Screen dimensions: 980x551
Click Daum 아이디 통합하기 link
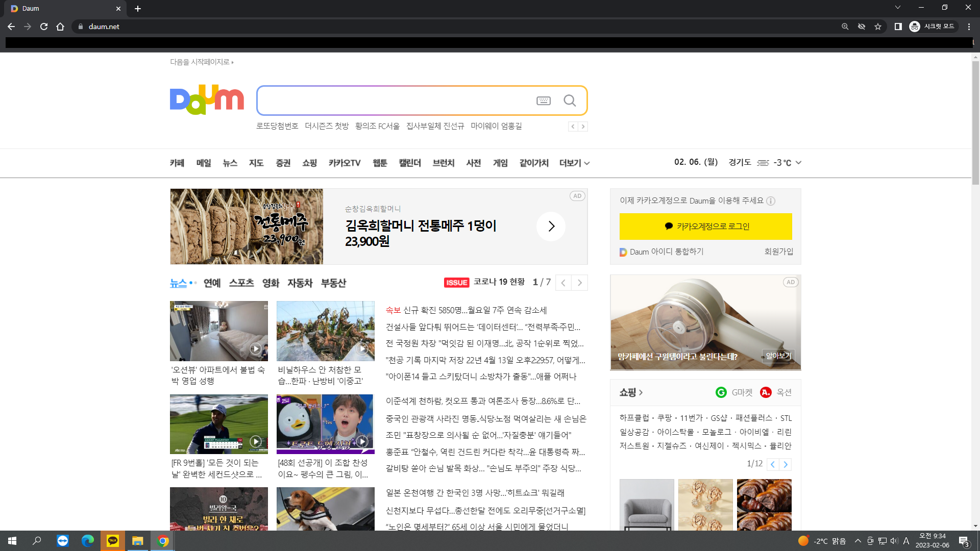(661, 252)
